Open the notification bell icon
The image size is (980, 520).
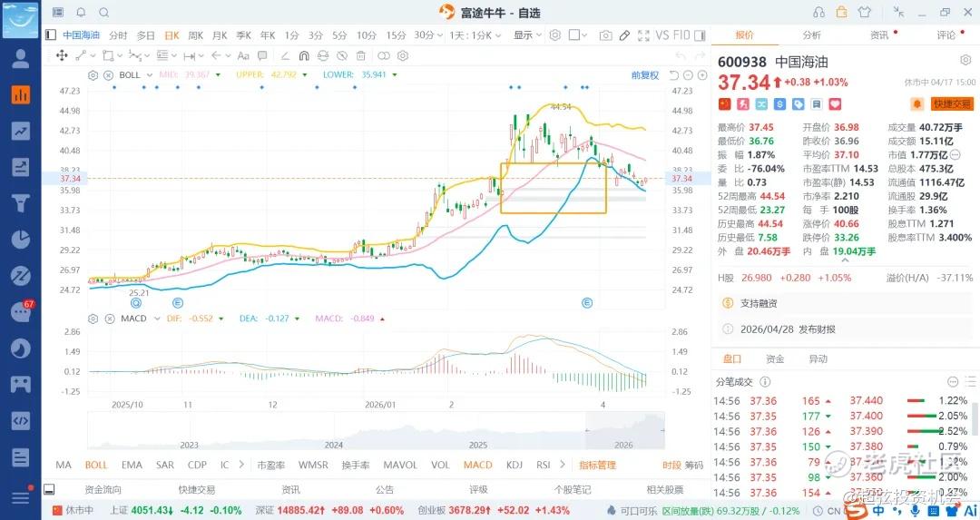(x=81, y=13)
